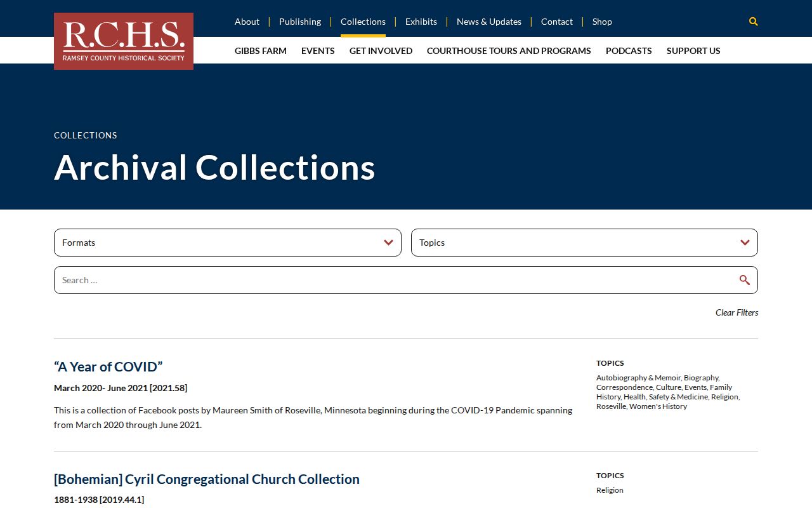The width and height of the screenshot is (812, 508).
Task: Open SUPPORT US navigation item
Action: tap(693, 51)
